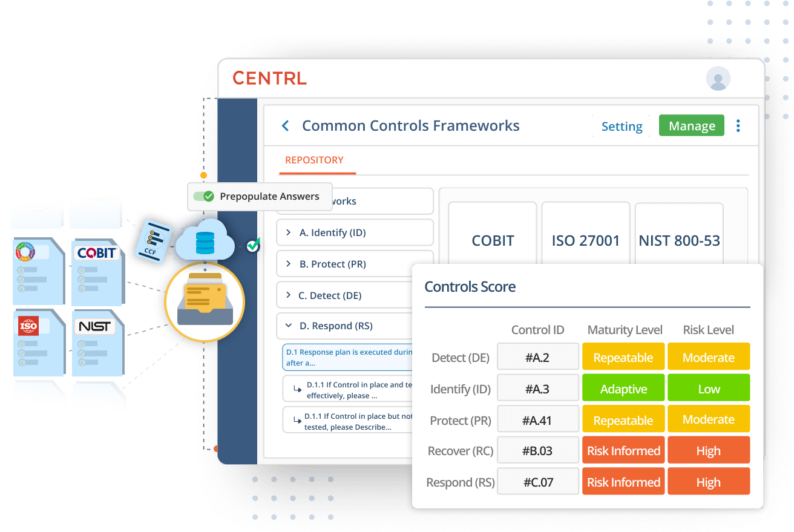Screen dimensions: 794x532
Task: Click the Detect (DE) row label
Action: tap(460, 358)
